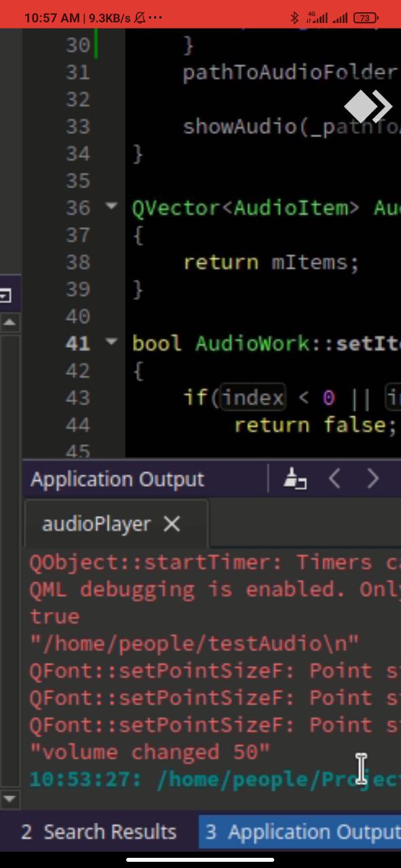401x868 pixels.
Task: Click the 'QML debugging is enabled' output line
Action: (x=215, y=589)
